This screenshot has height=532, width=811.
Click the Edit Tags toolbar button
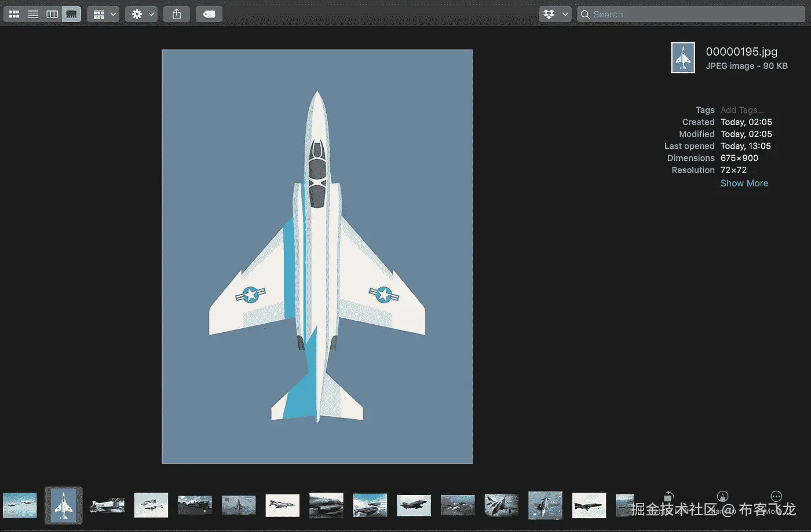click(209, 14)
